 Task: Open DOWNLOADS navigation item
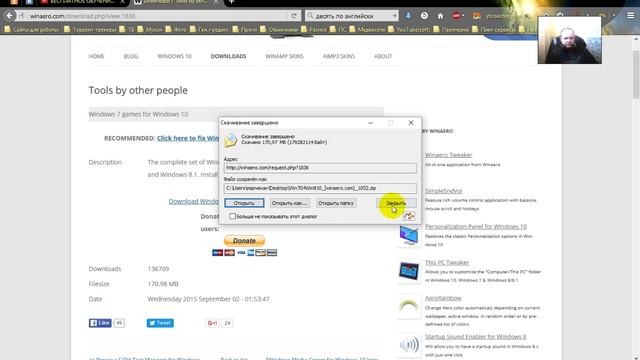pyautogui.click(x=229, y=56)
